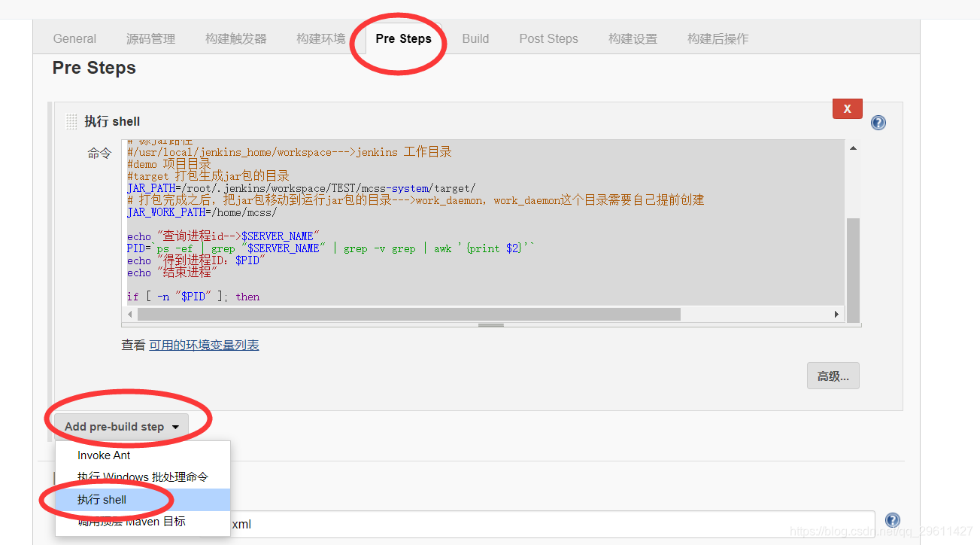The image size is (980, 545).
Task: Choose 执行 shell from the menu
Action: click(143, 499)
